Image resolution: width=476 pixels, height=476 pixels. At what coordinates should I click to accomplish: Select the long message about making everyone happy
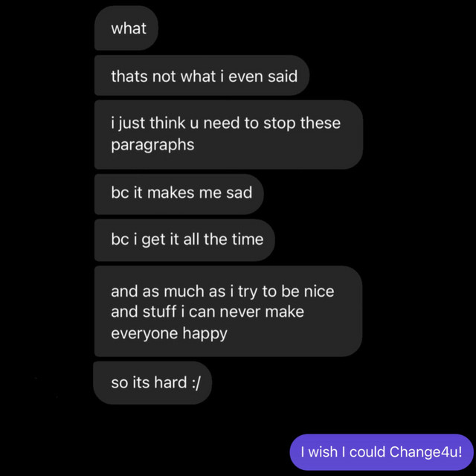228,312
